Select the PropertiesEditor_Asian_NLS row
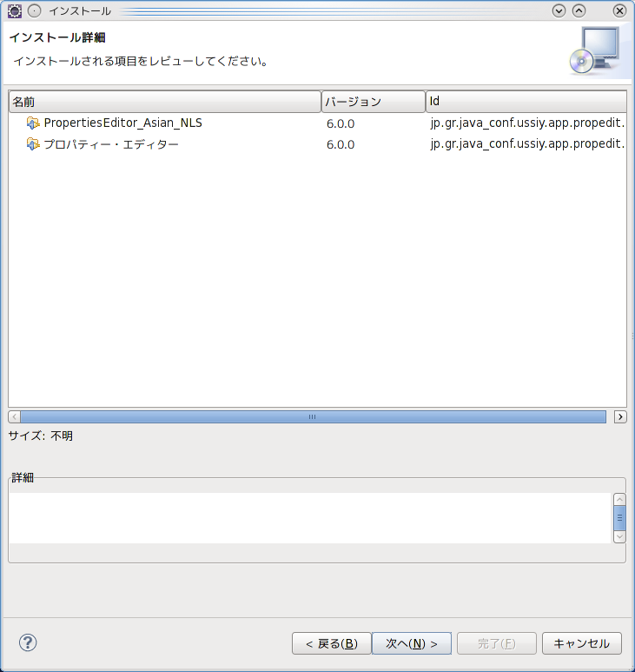This screenshot has width=635, height=672. point(317,123)
